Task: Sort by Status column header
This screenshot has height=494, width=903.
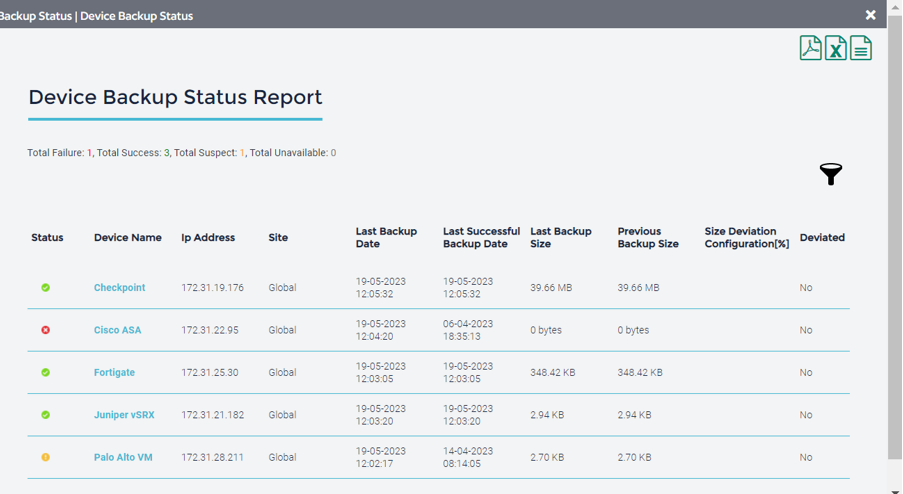Action: (47, 238)
